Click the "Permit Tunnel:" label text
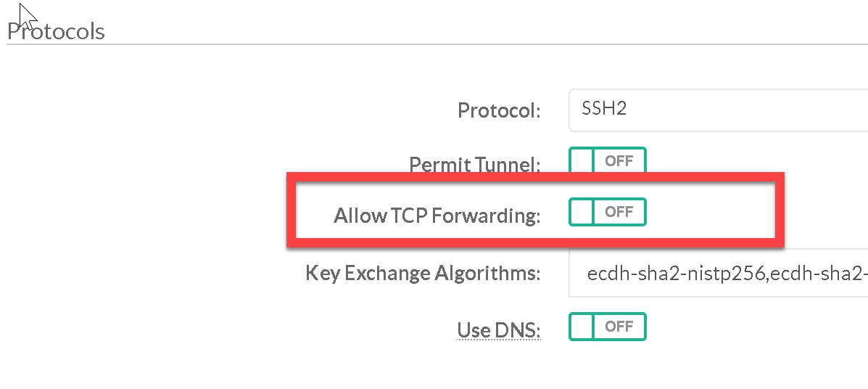868x389 pixels. point(475,165)
